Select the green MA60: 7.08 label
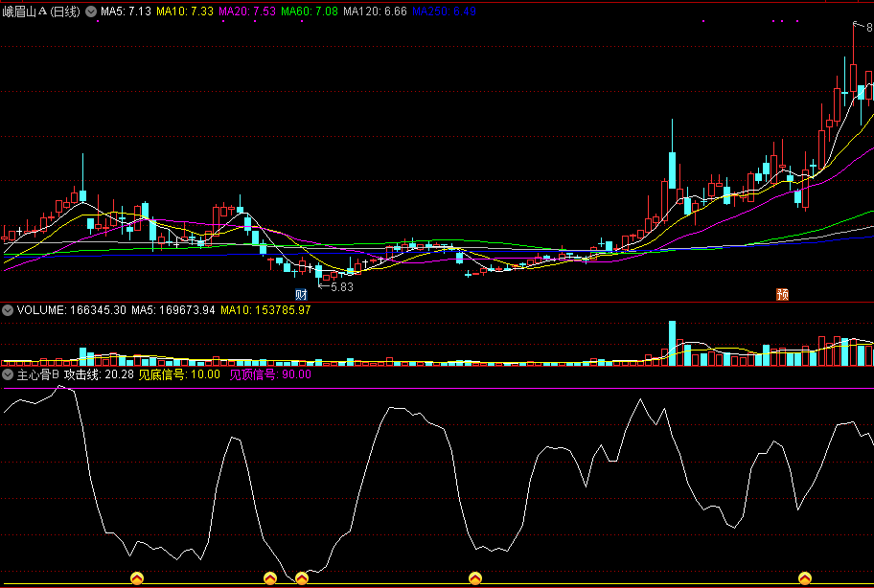 point(310,11)
